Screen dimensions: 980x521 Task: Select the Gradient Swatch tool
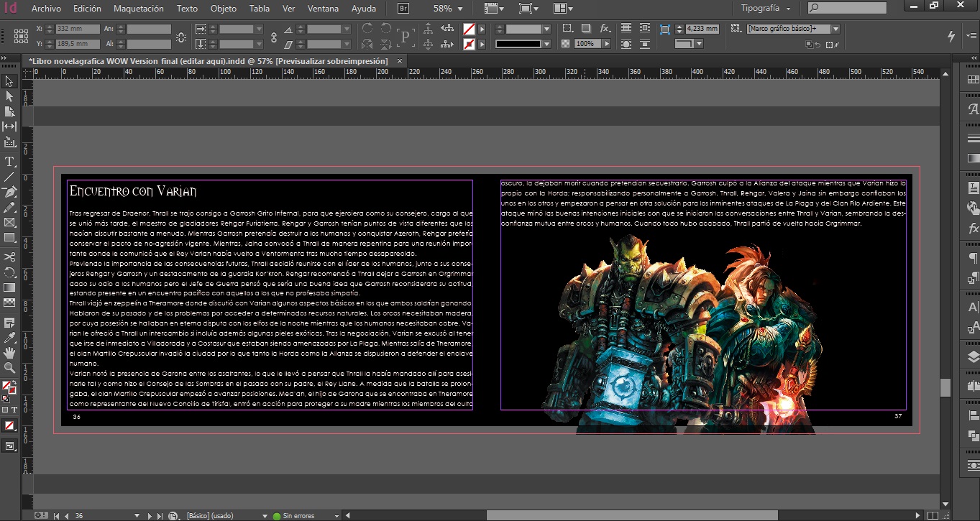pyautogui.click(x=9, y=287)
